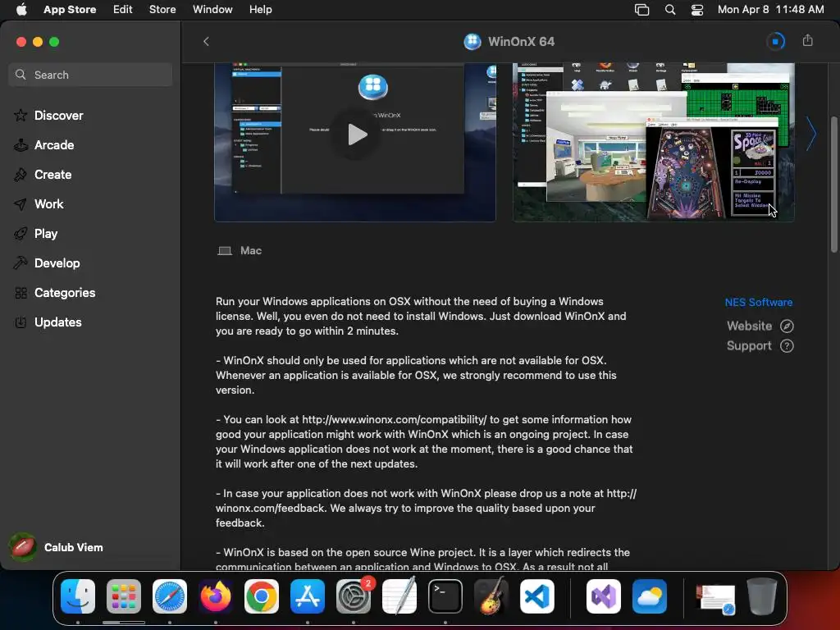Click the Stage Manager icon in menu bar
The image size is (840, 630).
click(x=641, y=10)
